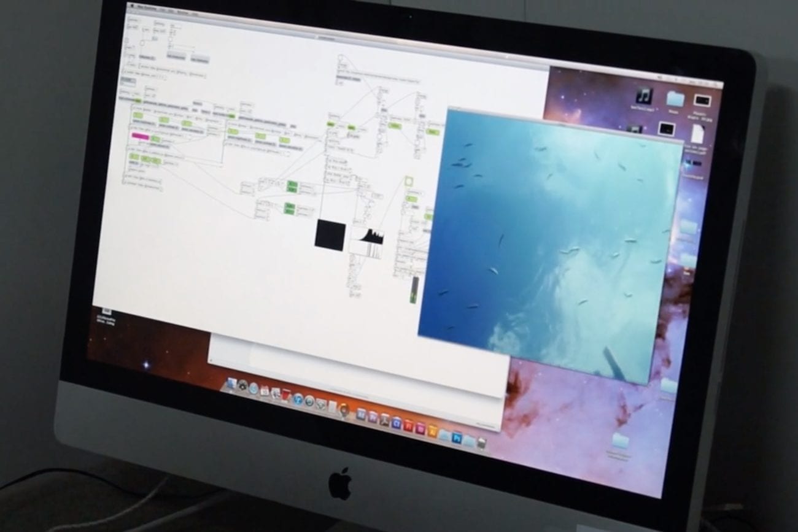Launch Photoshop from the dock

pos(456,437)
